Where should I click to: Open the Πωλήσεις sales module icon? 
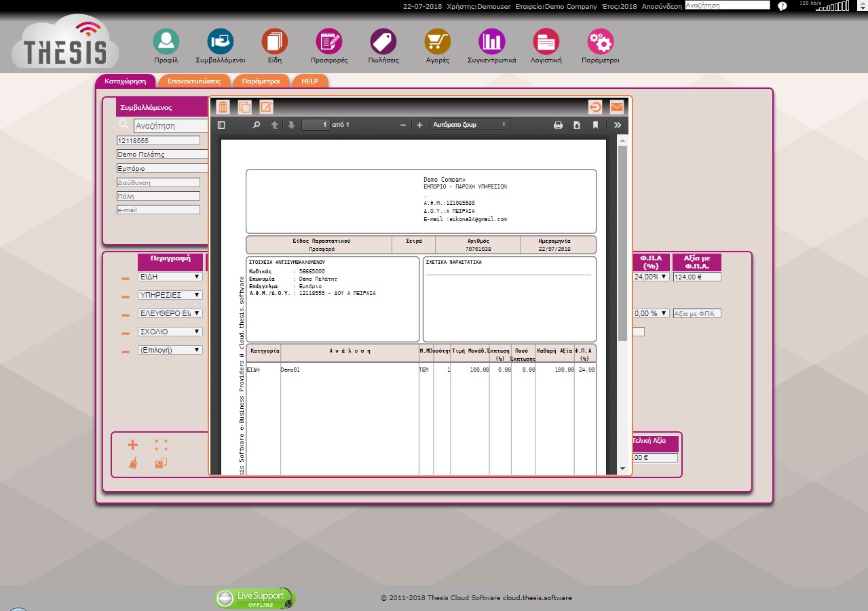(x=383, y=42)
